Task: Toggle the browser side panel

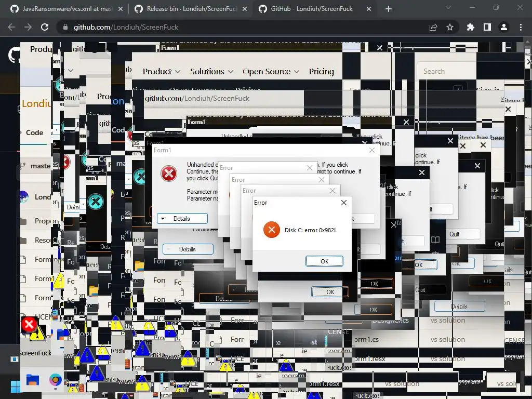Action: 487,27
